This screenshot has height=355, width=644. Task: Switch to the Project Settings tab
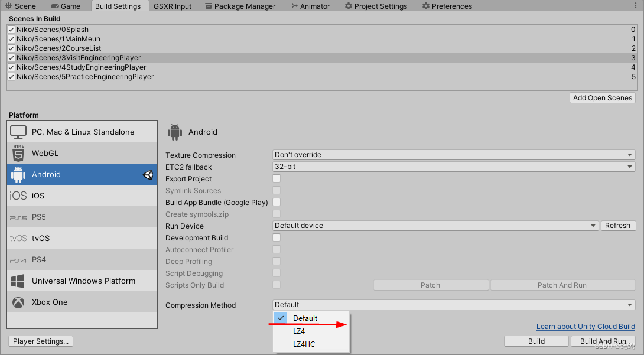point(376,6)
